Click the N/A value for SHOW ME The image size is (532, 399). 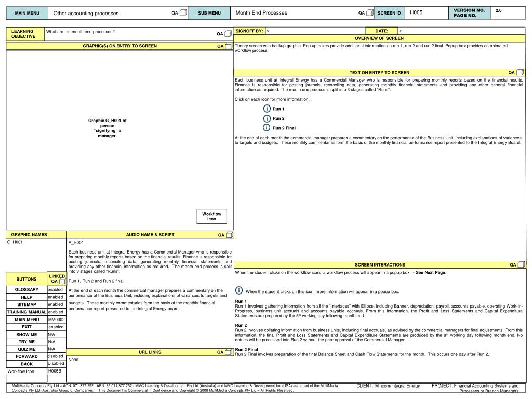[51, 335]
